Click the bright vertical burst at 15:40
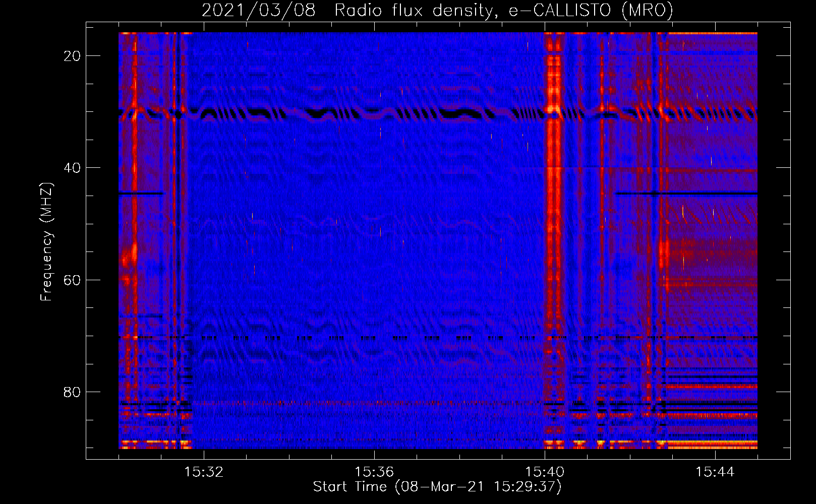The width and height of the screenshot is (816, 504). click(554, 240)
